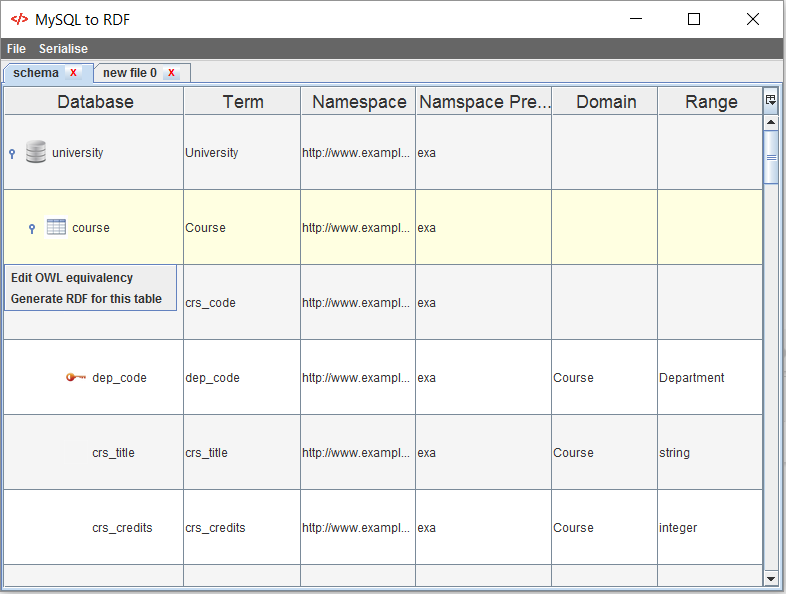
Task: Minimize the MySQL to RDF window
Action: tap(636, 19)
